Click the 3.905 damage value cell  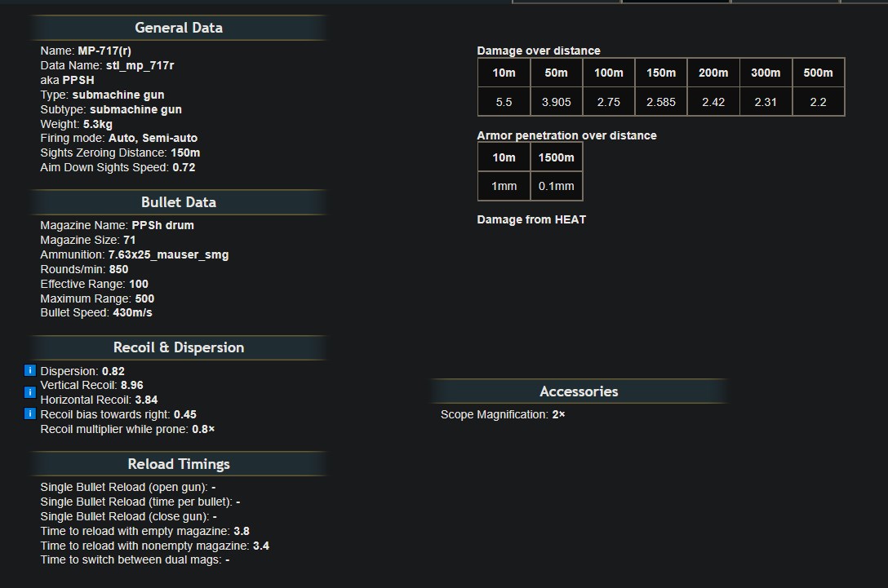click(x=556, y=102)
